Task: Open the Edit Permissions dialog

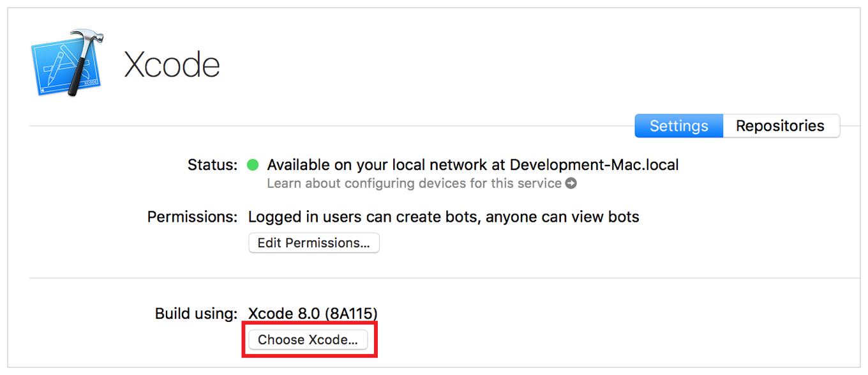Action: coord(313,243)
